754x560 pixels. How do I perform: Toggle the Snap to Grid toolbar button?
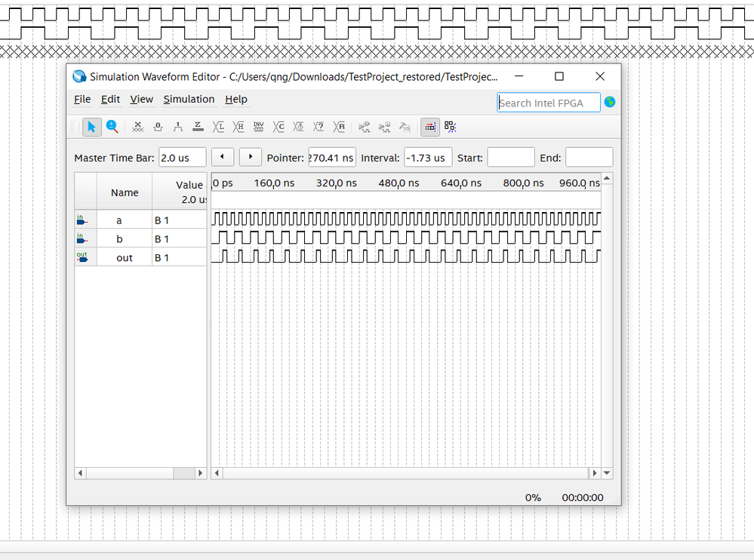tap(429, 127)
